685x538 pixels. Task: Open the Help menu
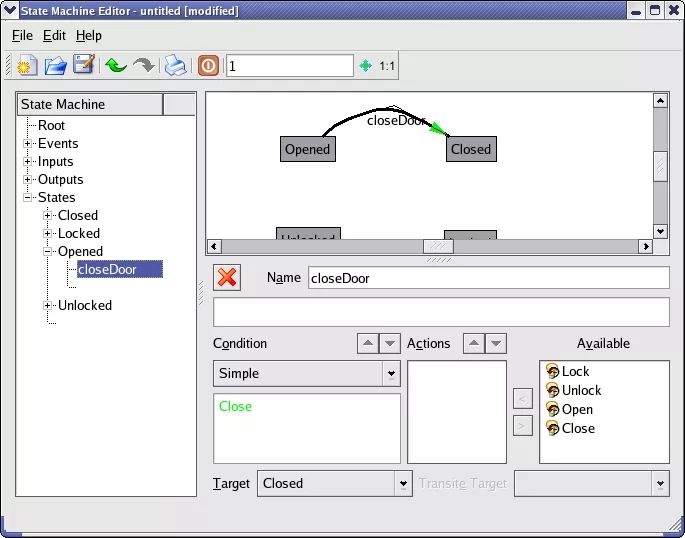(89, 35)
